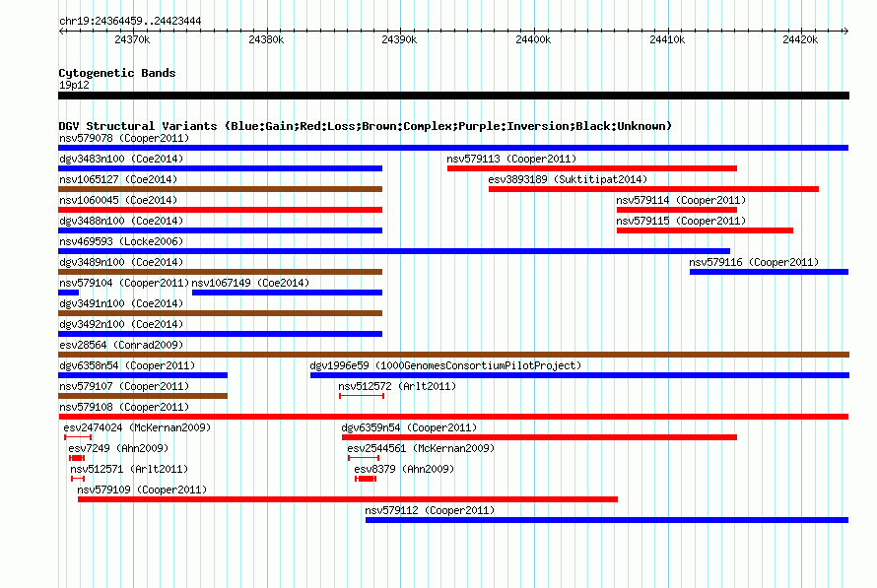This screenshot has height=588, width=877.
Task: Open the dgv3489n100 (Coe2014) label
Action: click(x=121, y=262)
